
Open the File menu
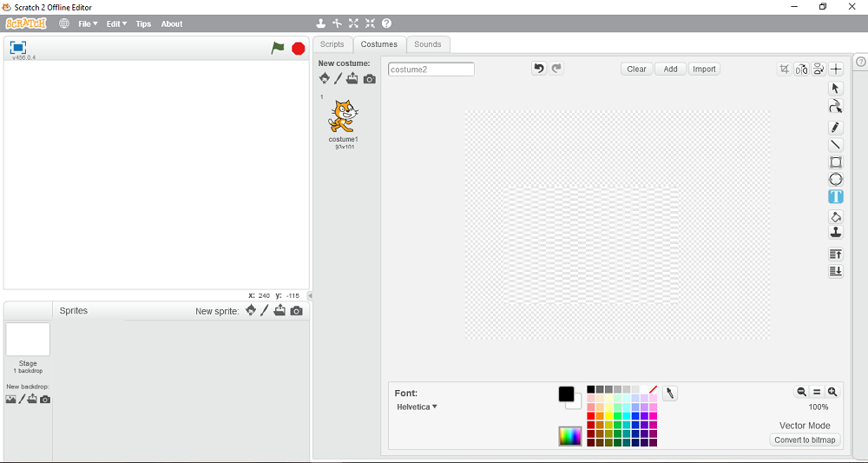[x=88, y=23]
